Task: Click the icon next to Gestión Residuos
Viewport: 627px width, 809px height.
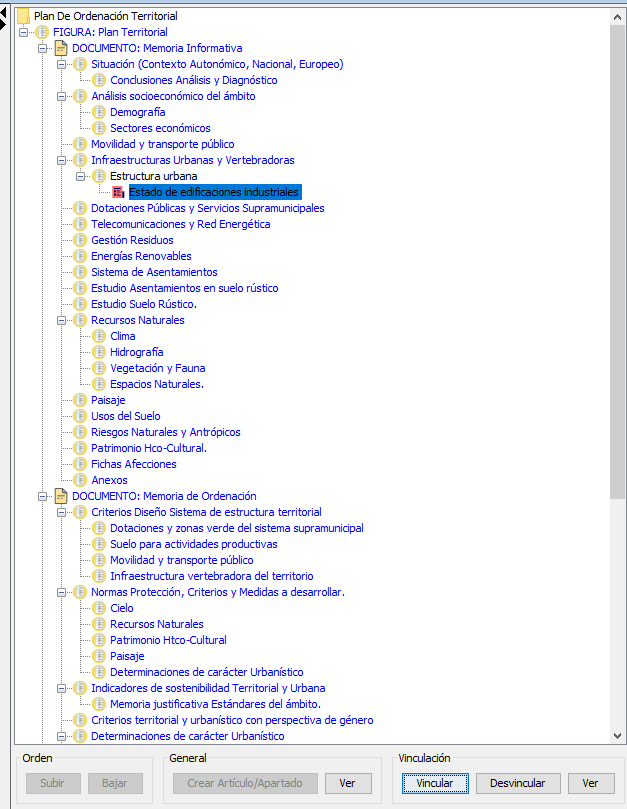Action: [80, 240]
